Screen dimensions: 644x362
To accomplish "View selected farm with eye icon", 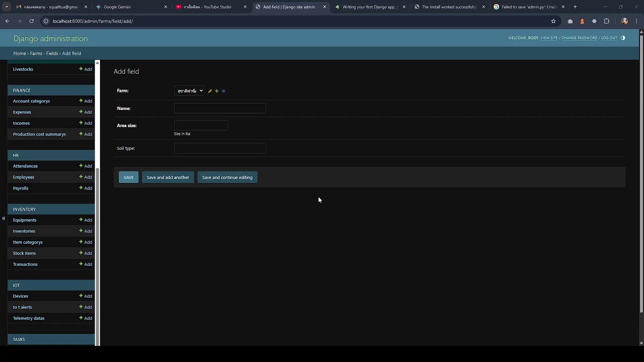I will point(223,91).
